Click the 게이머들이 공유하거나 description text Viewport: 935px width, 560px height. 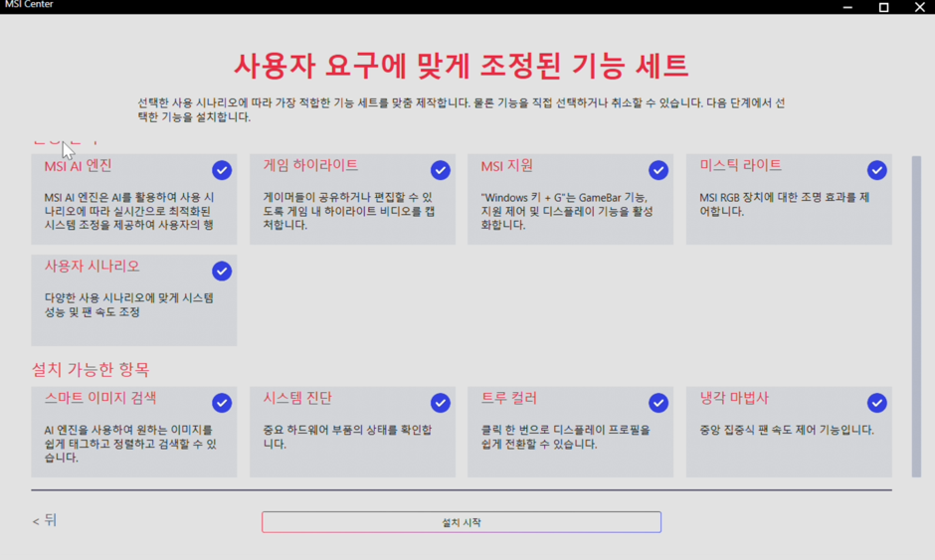pyautogui.click(x=348, y=211)
